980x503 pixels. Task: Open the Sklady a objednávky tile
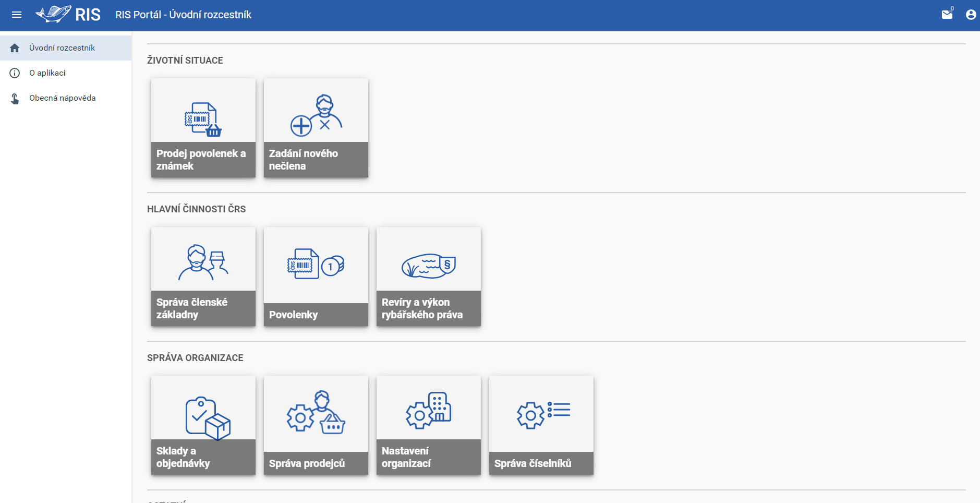(203, 425)
